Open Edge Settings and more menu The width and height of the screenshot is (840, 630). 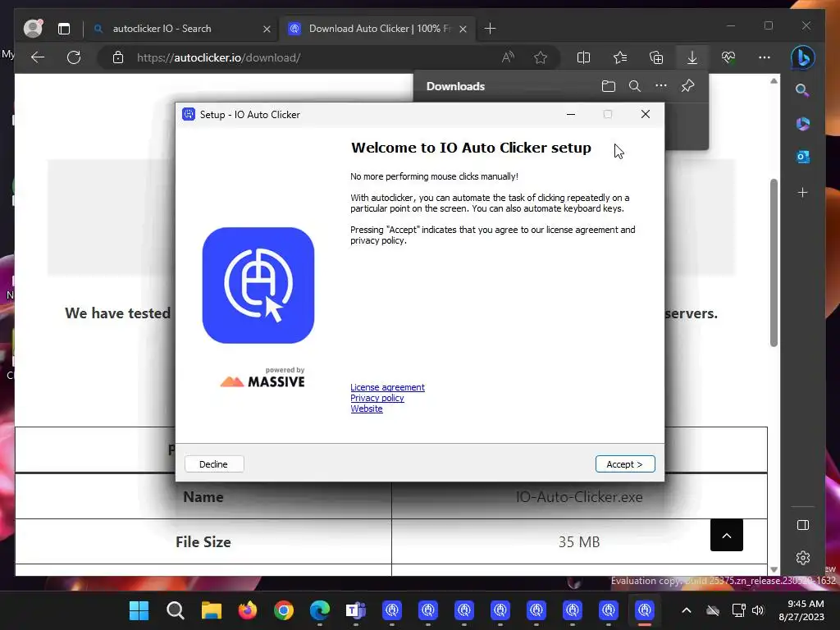click(x=765, y=57)
